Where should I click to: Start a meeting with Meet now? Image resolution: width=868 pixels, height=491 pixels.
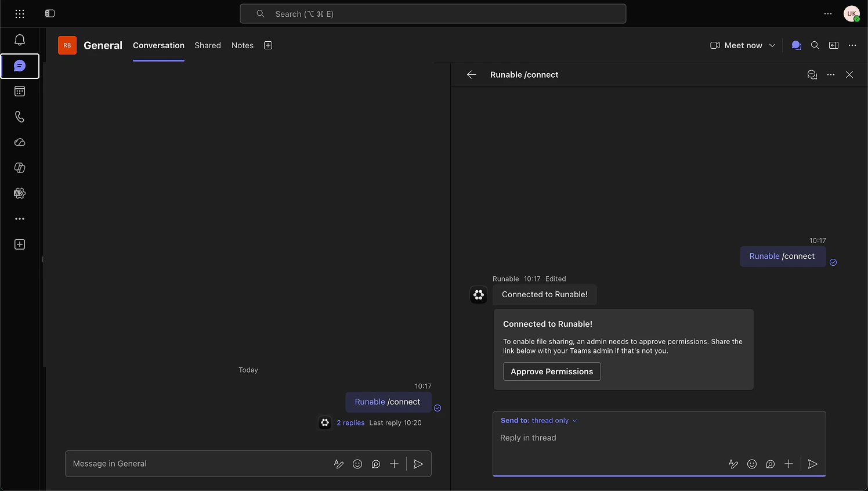tap(736, 45)
